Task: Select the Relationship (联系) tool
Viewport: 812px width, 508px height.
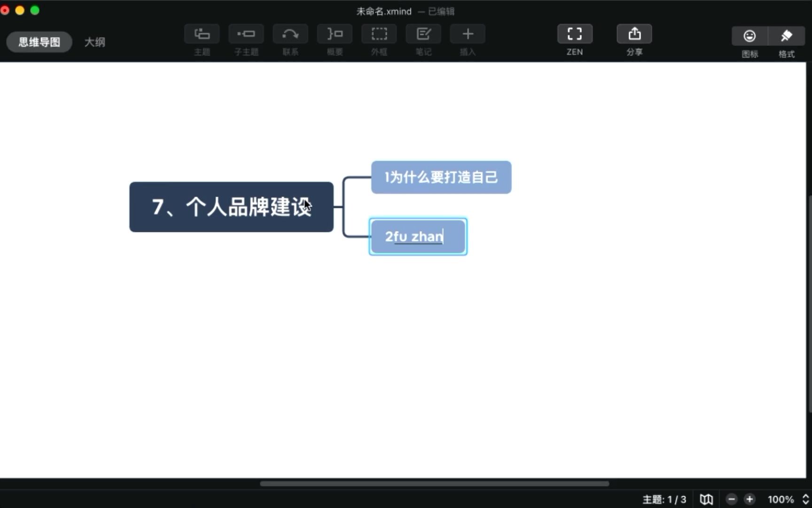Action: click(x=290, y=34)
